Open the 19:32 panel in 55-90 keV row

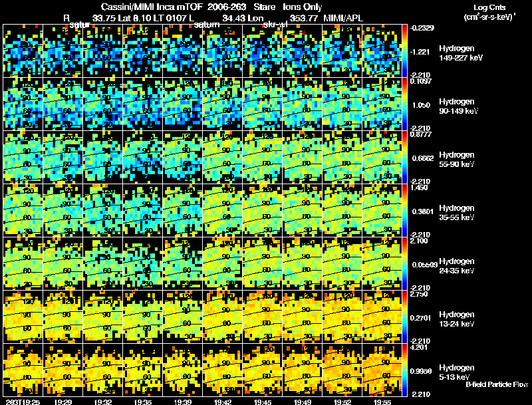103,158
